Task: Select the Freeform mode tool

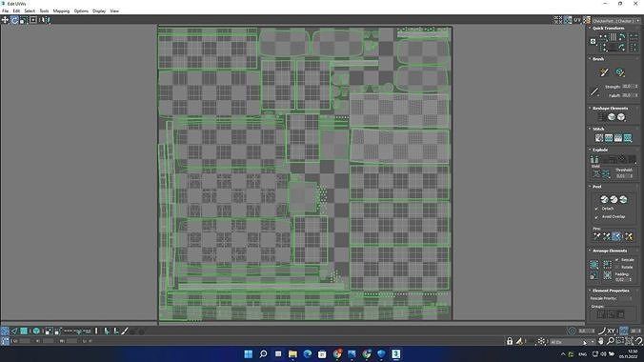Action: coord(33,20)
